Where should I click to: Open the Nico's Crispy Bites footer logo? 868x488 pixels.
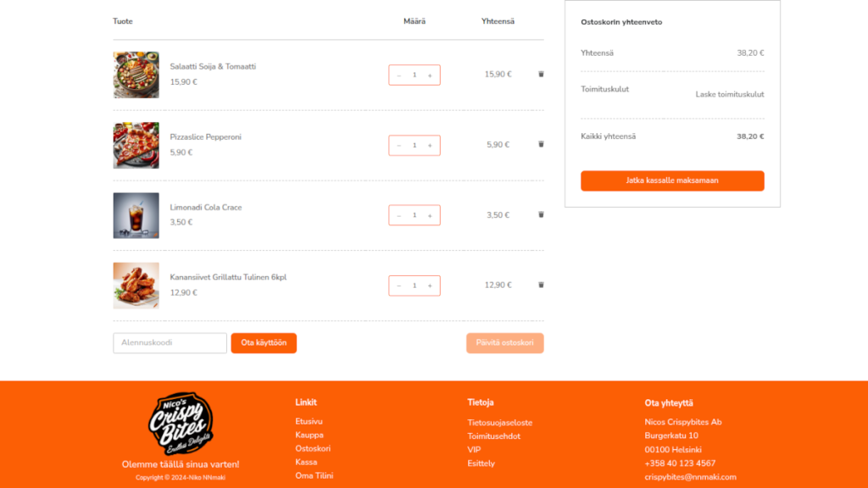pyautogui.click(x=181, y=424)
